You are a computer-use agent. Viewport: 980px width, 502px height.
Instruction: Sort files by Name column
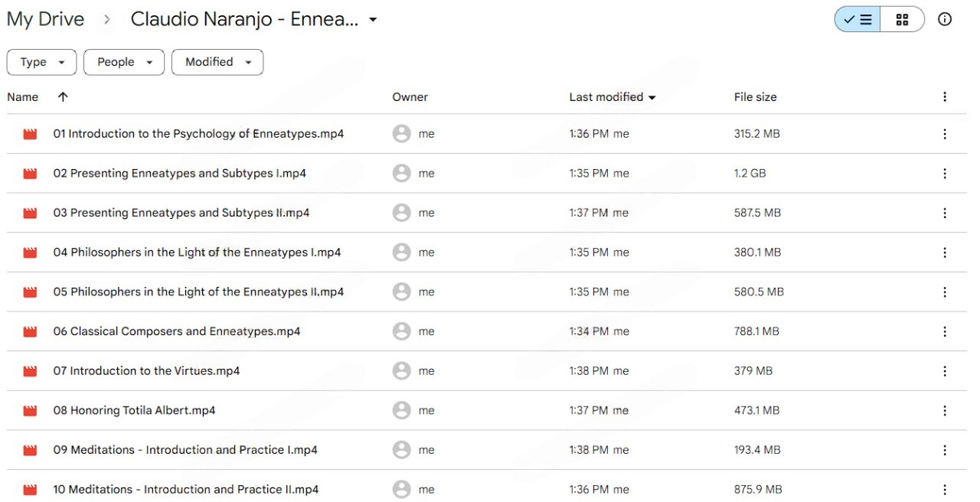22,97
